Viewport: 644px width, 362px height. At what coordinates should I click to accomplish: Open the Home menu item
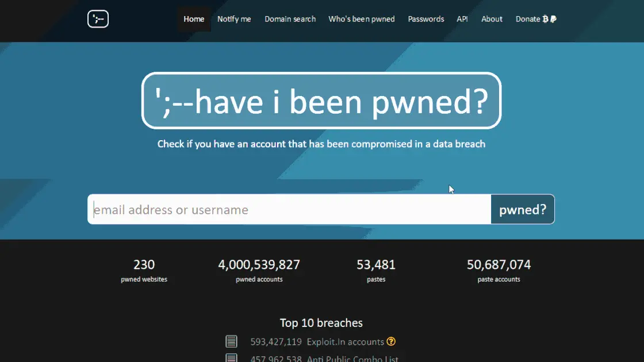[x=194, y=19]
